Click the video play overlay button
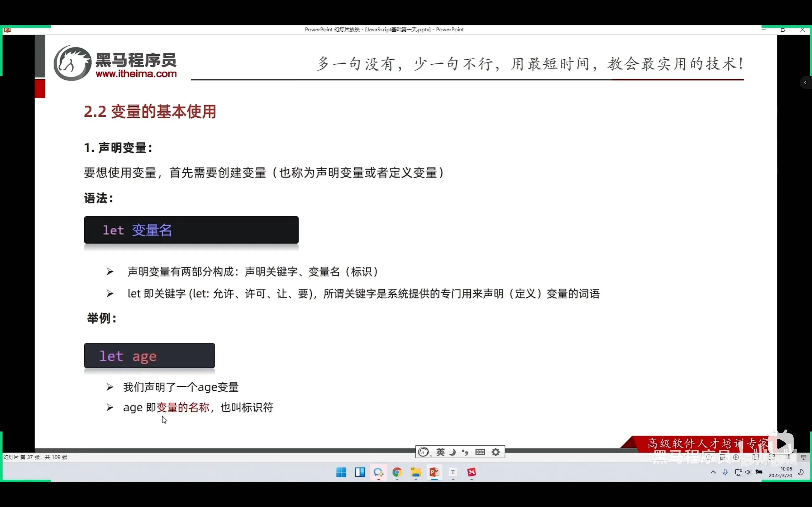The image size is (812, 507). 781,444
